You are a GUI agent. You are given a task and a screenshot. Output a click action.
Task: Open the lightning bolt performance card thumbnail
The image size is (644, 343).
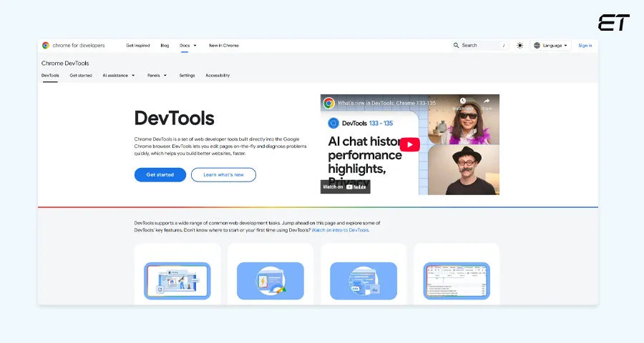click(270, 281)
